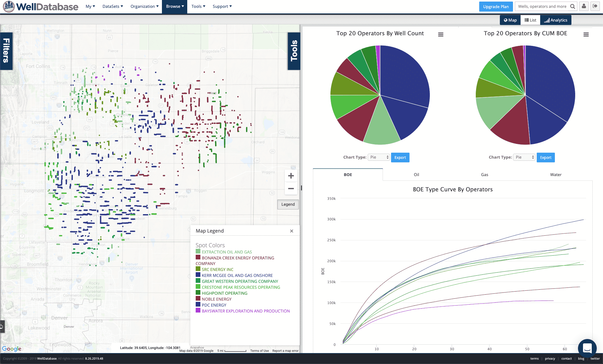
Task: Click the search magnifier icon
Action: pos(572,6)
